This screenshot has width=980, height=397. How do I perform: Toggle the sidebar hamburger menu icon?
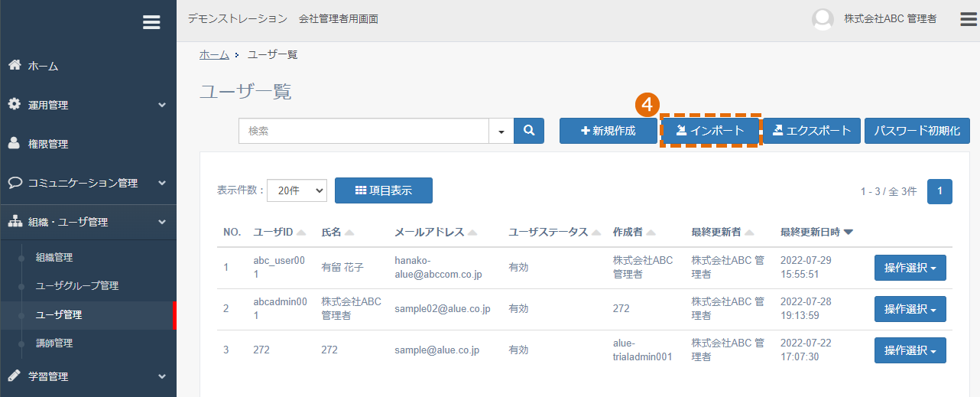(x=151, y=22)
